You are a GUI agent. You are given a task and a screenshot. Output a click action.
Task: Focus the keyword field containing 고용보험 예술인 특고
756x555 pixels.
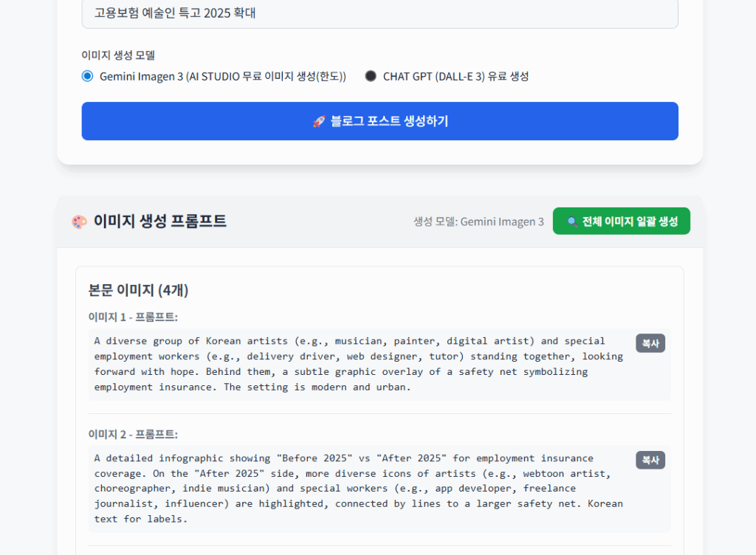click(379, 13)
